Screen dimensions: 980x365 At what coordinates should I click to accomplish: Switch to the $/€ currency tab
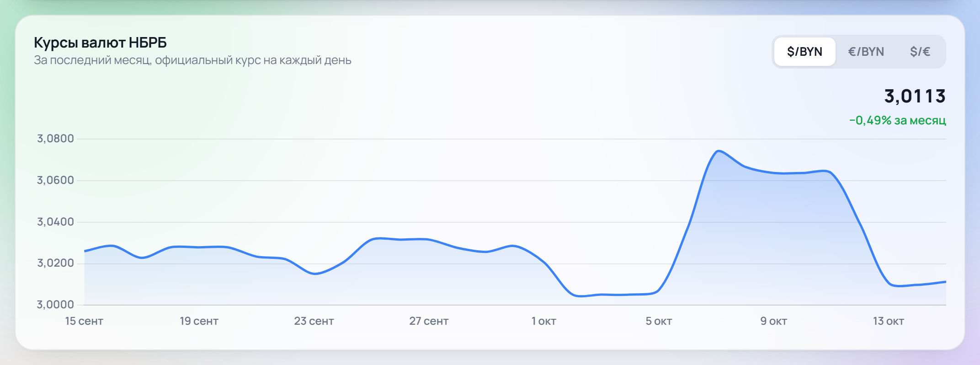click(920, 52)
